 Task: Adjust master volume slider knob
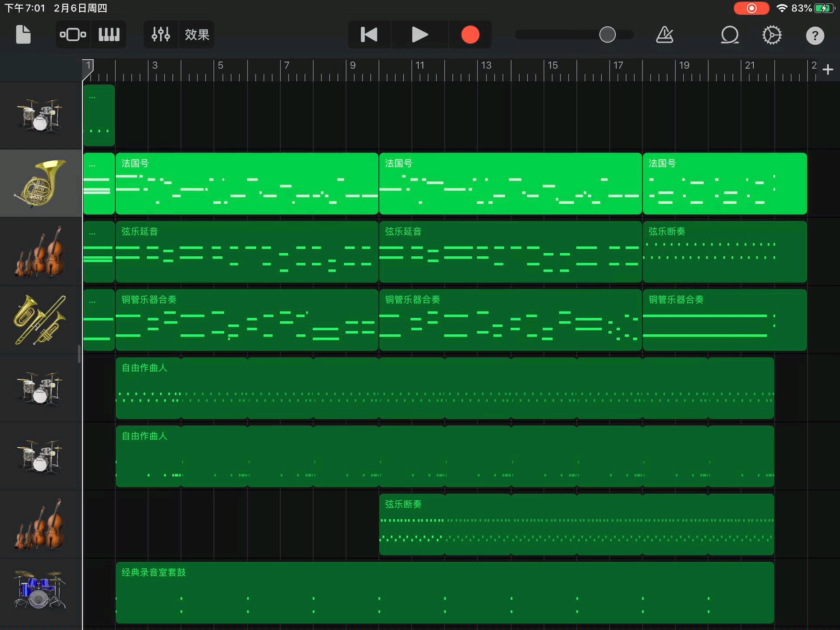(x=607, y=34)
